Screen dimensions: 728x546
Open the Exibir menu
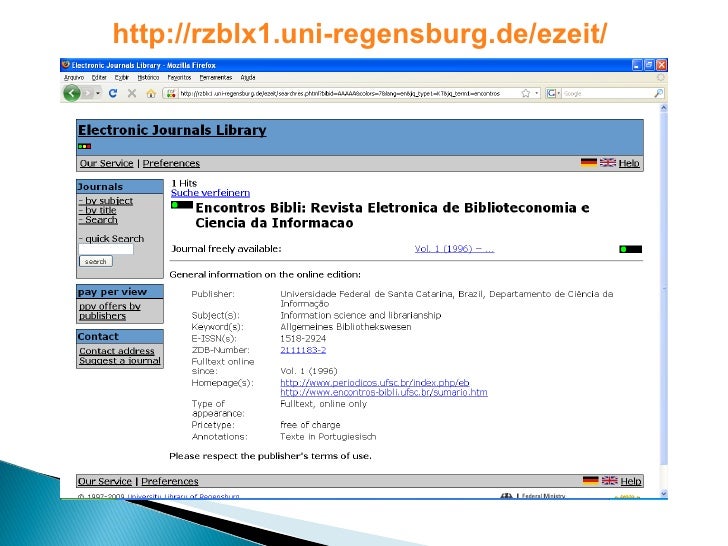pyautogui.click(x=122, y=78)
